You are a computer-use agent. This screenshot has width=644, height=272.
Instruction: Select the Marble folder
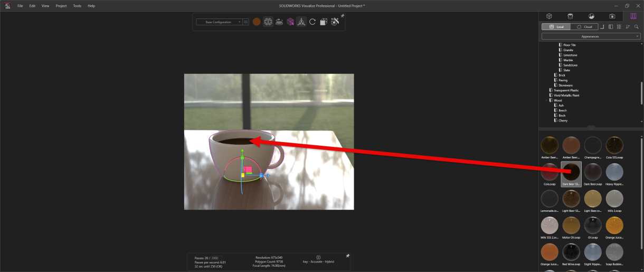[568, 60]
